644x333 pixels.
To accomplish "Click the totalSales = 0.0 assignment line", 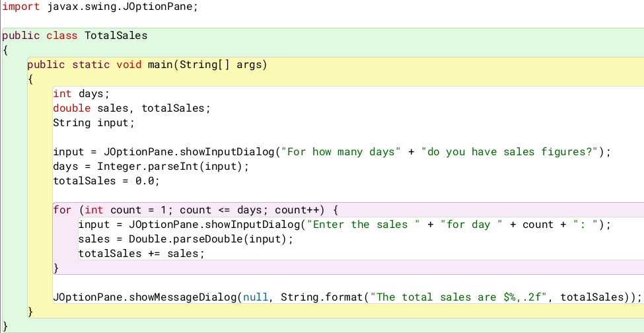I will click(x=106, y=181).
